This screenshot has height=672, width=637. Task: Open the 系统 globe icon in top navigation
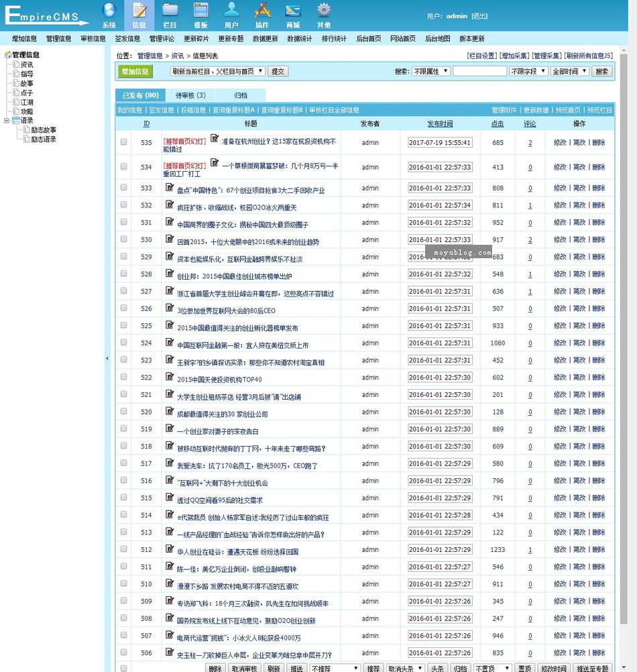pyautogui.click(x=109, y=10)
